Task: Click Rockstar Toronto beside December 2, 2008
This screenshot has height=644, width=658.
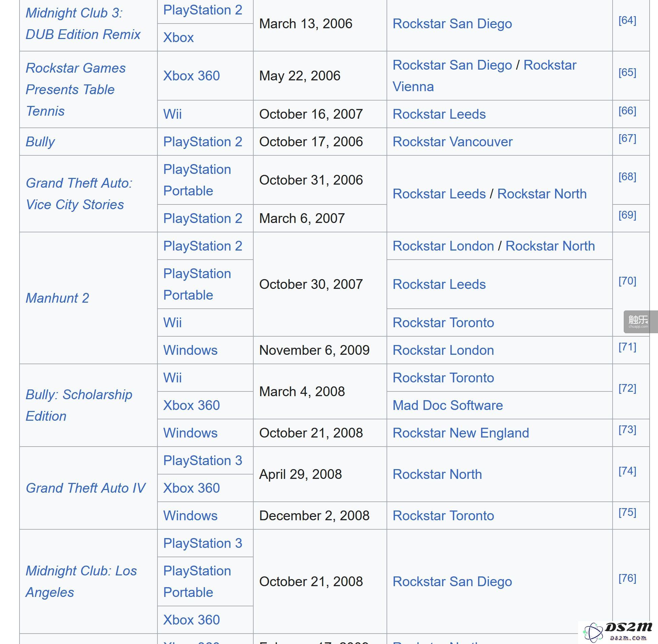Action: [x=443, y=516]
